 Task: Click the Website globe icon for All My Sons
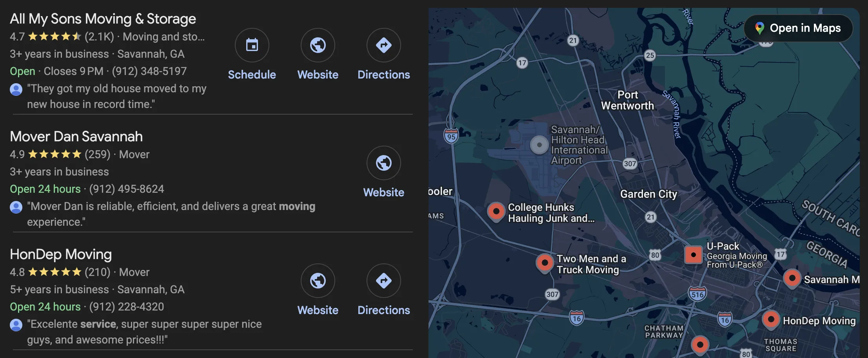(x=318, y=45)
